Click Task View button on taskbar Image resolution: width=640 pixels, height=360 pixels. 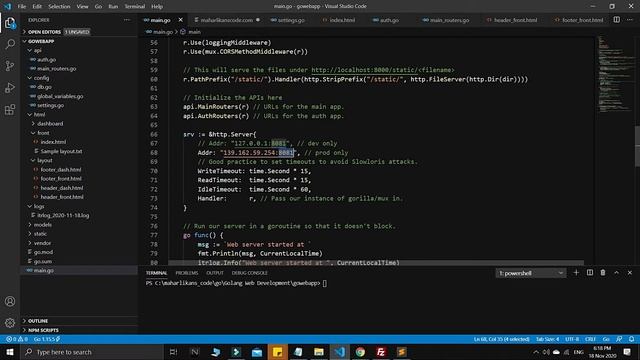[173, 352]
